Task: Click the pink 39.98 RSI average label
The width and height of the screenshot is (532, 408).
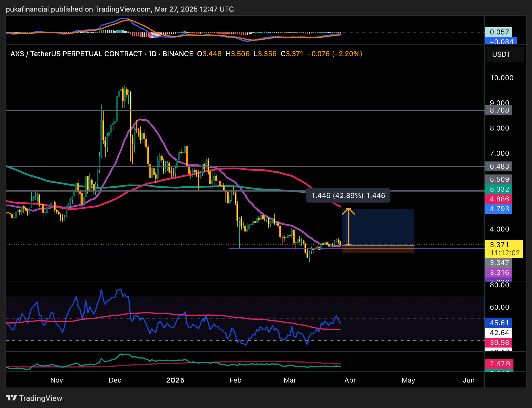Action: point(499,343)
